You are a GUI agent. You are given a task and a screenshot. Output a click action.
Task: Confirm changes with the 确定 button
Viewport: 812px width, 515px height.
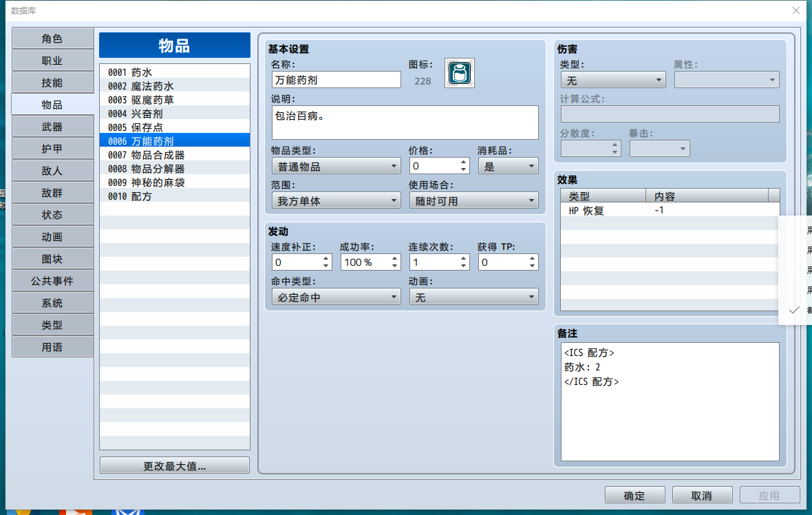coord(635,495)
